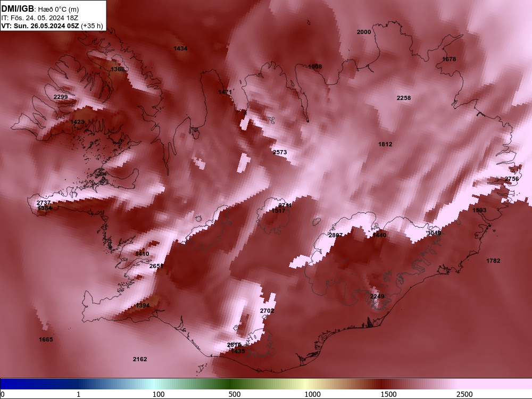Click the 1394 height value
This screenshot has width=532, height=399.
[143, 306]
